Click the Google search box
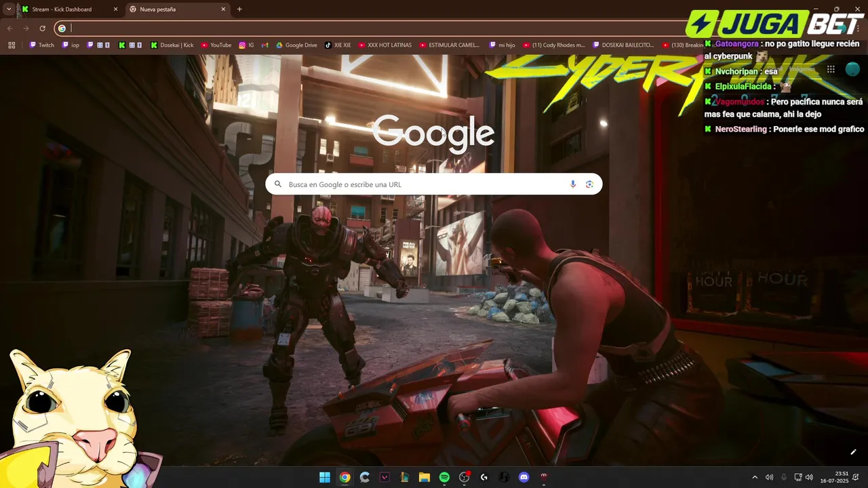The image size is (868, 488). (x=434, y=184)
